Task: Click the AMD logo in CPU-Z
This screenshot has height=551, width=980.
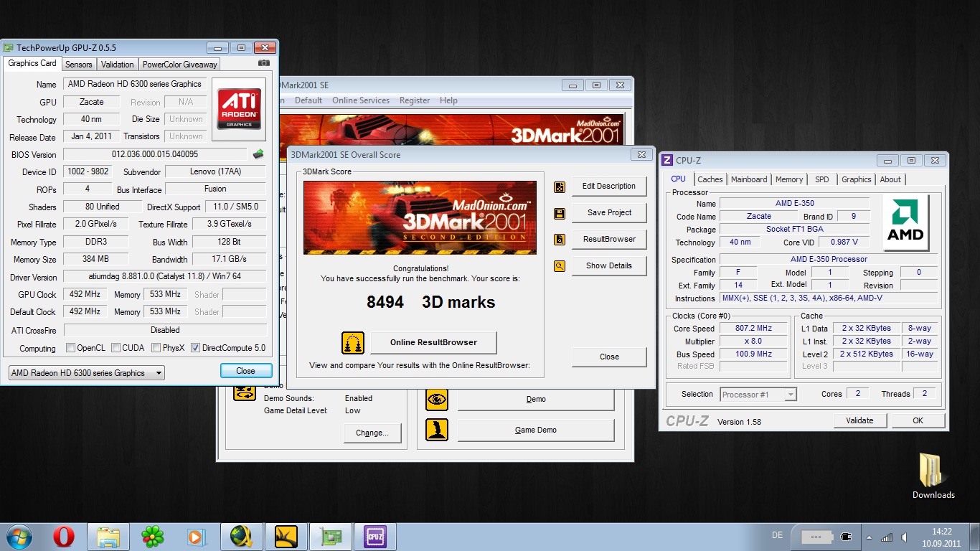Action: tap(905, 222)
